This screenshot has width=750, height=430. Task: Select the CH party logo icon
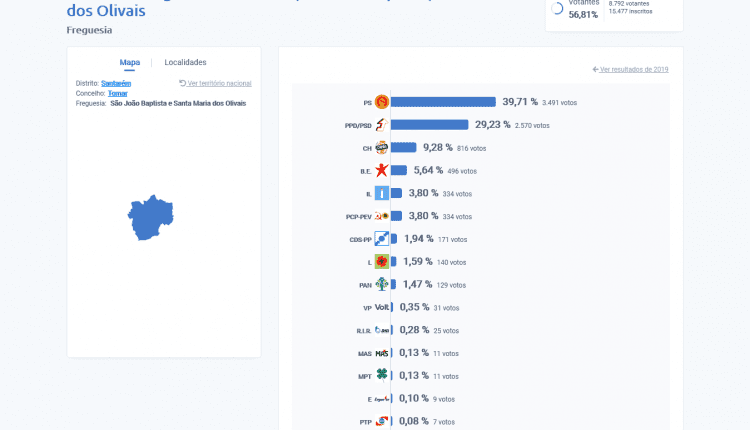(x=381, y=148)
